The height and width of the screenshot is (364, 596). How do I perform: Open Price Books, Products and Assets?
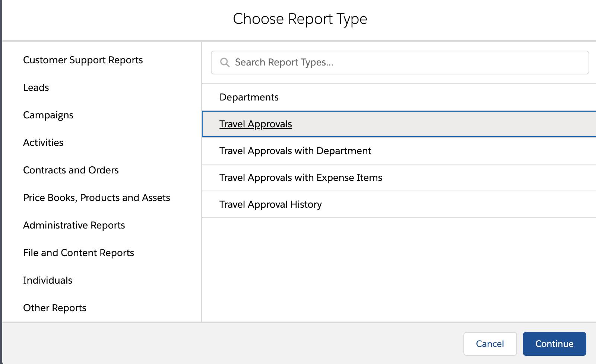click(x=97, y=198)
